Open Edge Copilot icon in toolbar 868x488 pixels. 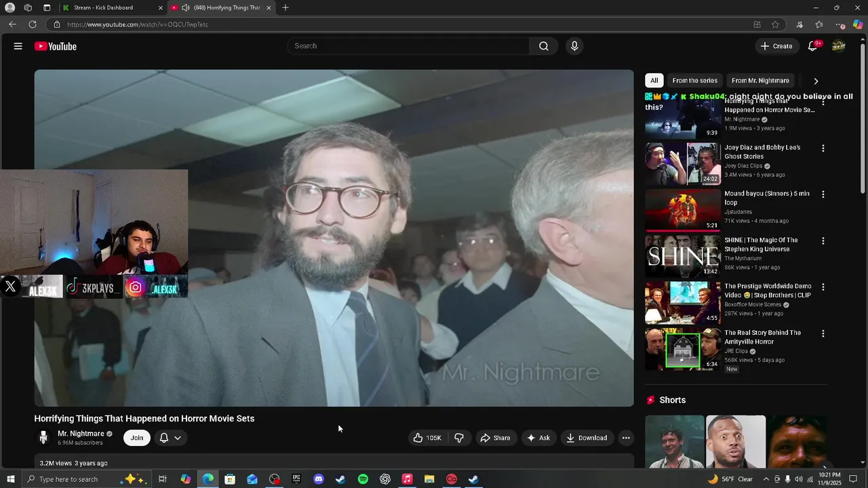pyautogui.click(x=858, y=24)
